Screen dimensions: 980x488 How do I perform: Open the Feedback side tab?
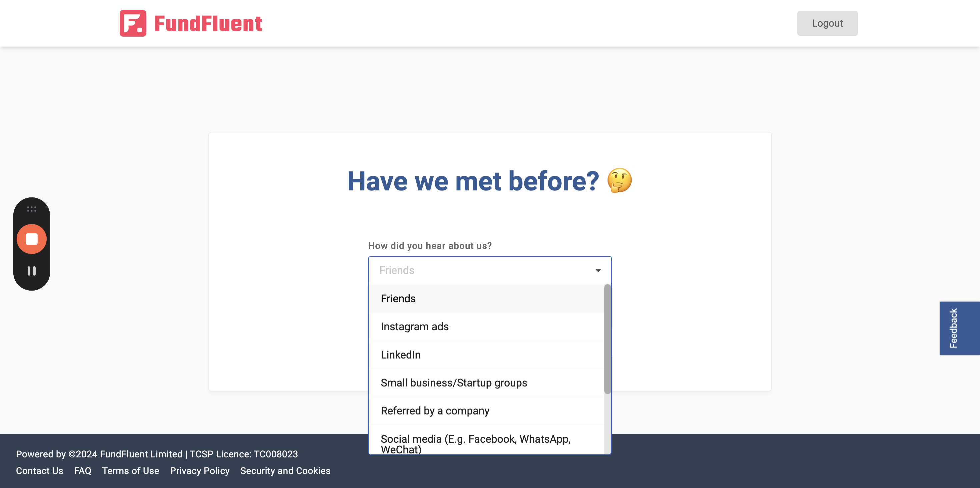coord(959,328)
